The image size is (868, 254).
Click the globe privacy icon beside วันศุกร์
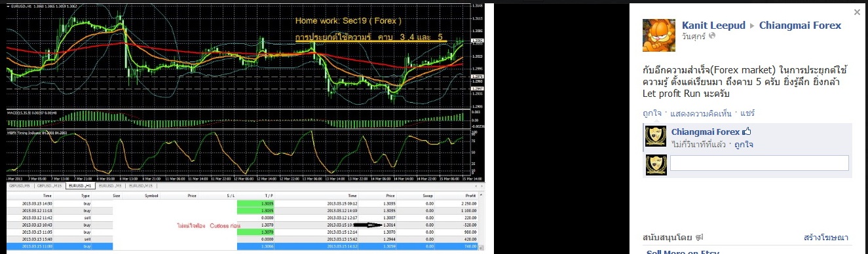tap(712, 37)
